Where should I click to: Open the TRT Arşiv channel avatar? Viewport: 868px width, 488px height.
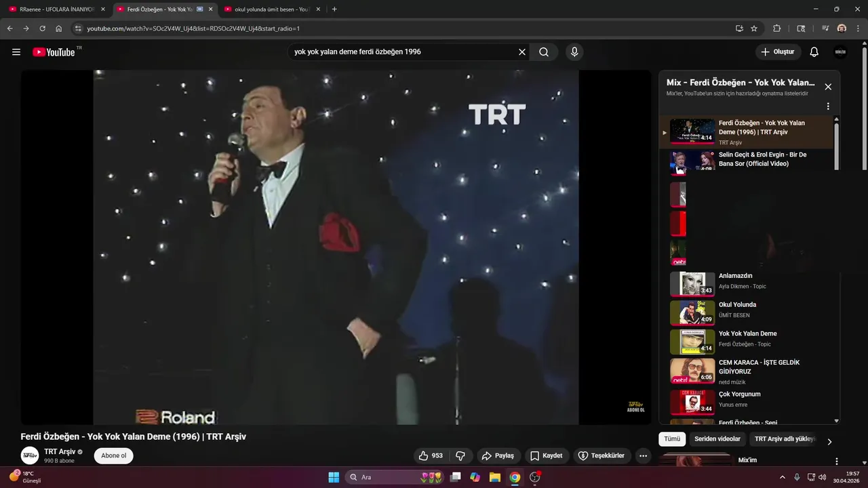30,455
